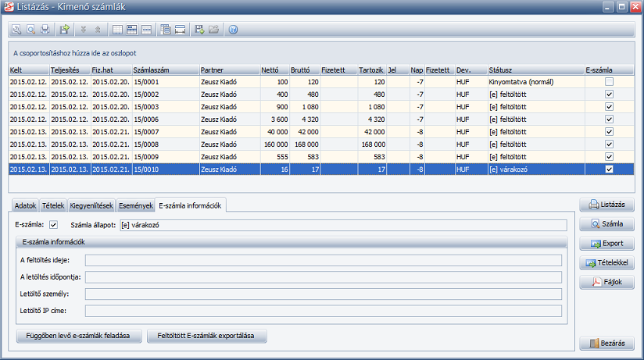Open the column chooser toolbar icon
The height and width of the screenshot is (360, 644).
click(x=166, y=30)
